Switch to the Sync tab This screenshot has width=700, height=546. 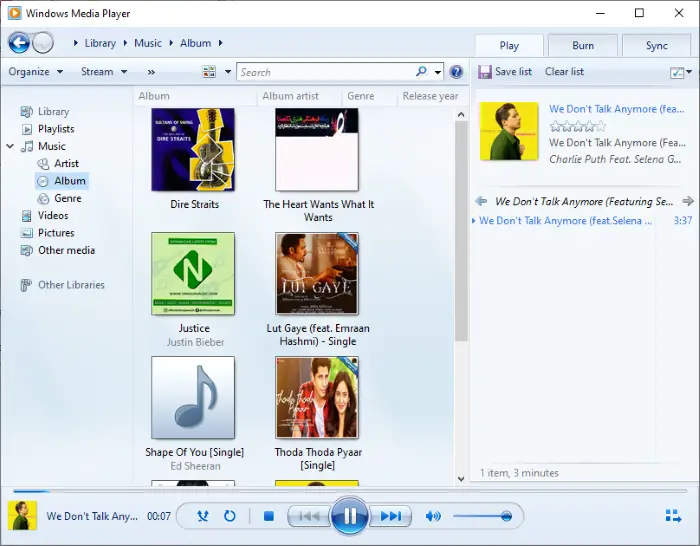click(656, 46)
